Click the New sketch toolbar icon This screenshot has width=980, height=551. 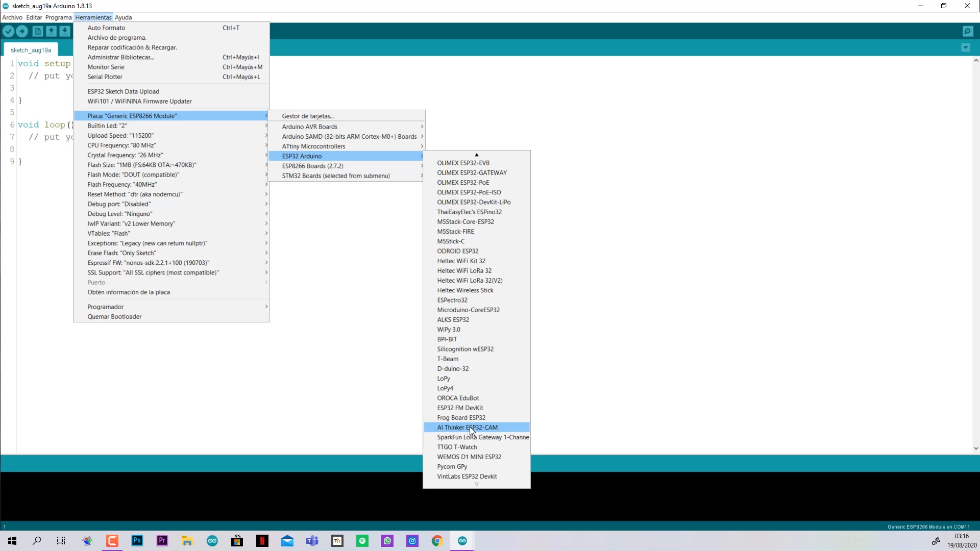coord(38,32)
